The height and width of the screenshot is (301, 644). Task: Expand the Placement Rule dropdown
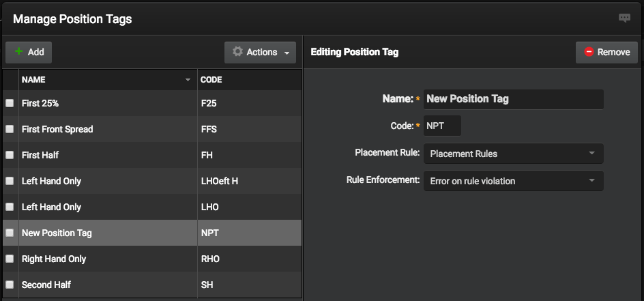[x=513, y=154]
